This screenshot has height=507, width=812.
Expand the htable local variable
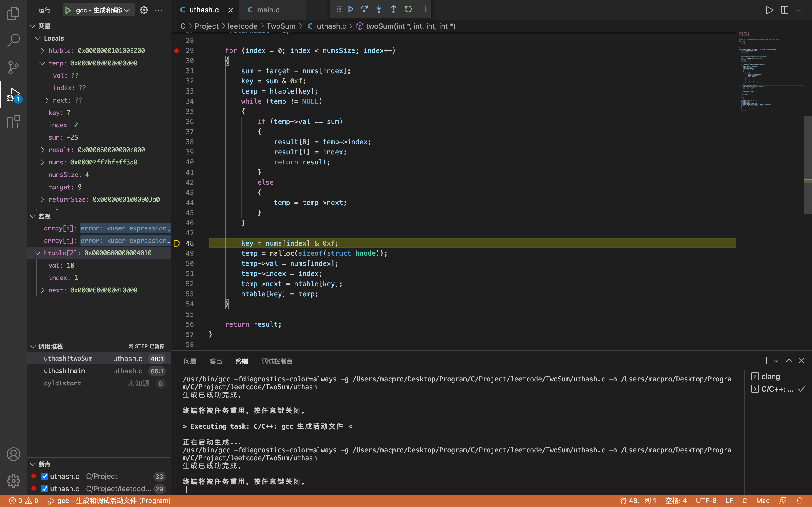[42, 51]
